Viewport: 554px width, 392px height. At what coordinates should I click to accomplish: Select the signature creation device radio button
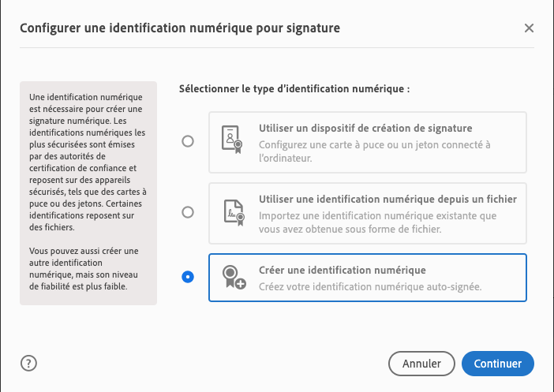188,142
